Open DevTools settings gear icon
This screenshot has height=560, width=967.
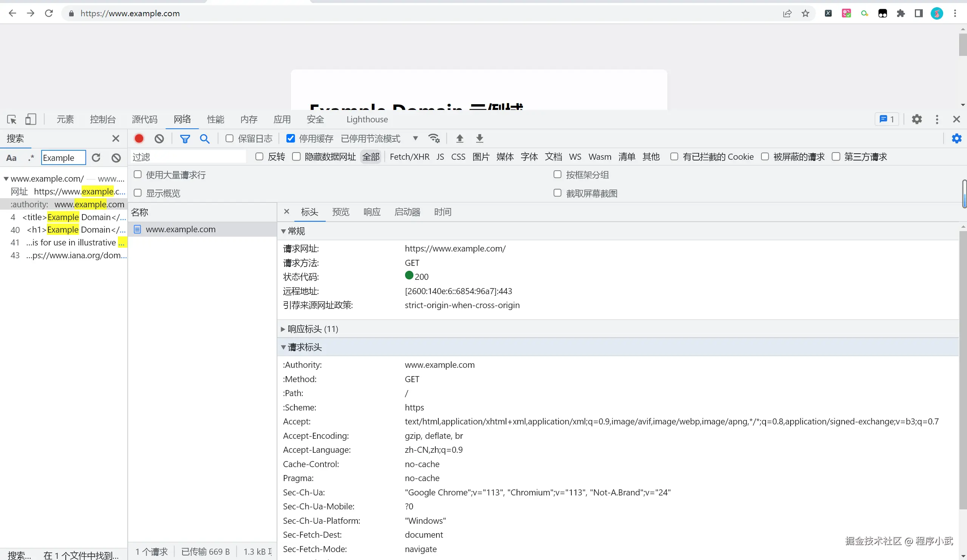coord(917,119)
